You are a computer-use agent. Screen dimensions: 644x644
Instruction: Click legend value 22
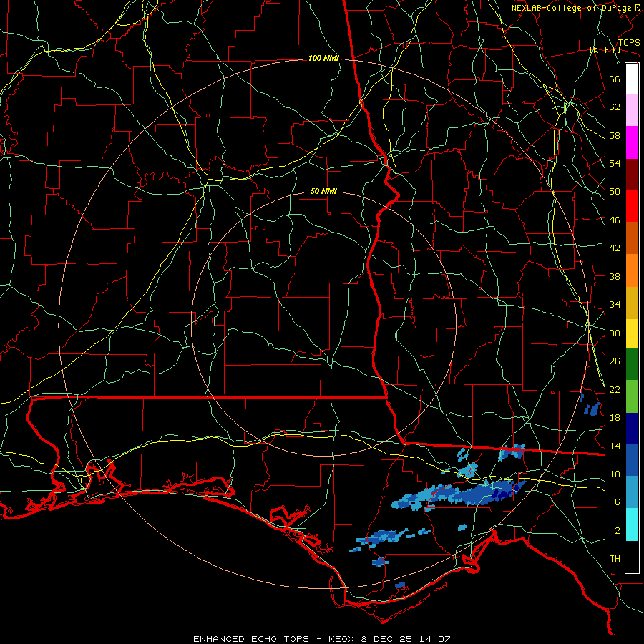615,389
